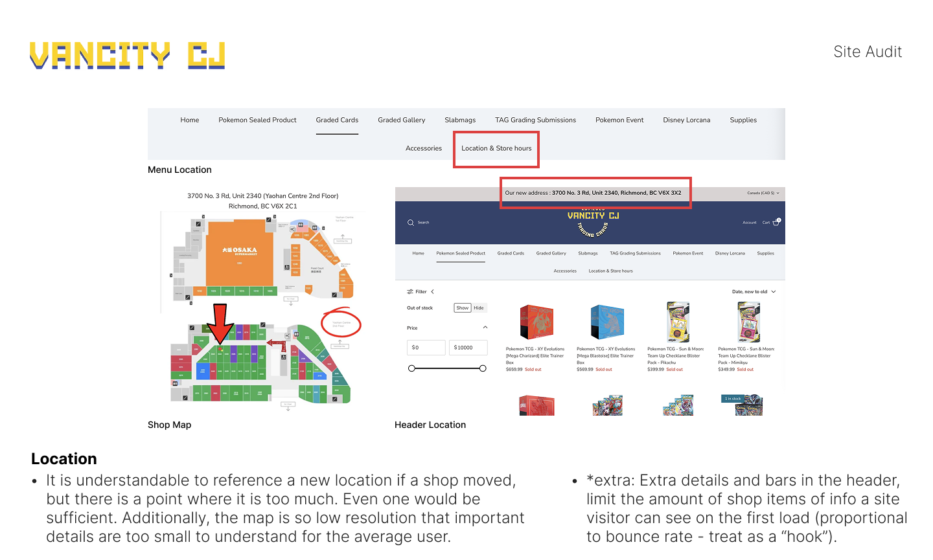Click the product thumbnail labeled 1 in stock
The image size is (933, 560).
tap(742, 405)
